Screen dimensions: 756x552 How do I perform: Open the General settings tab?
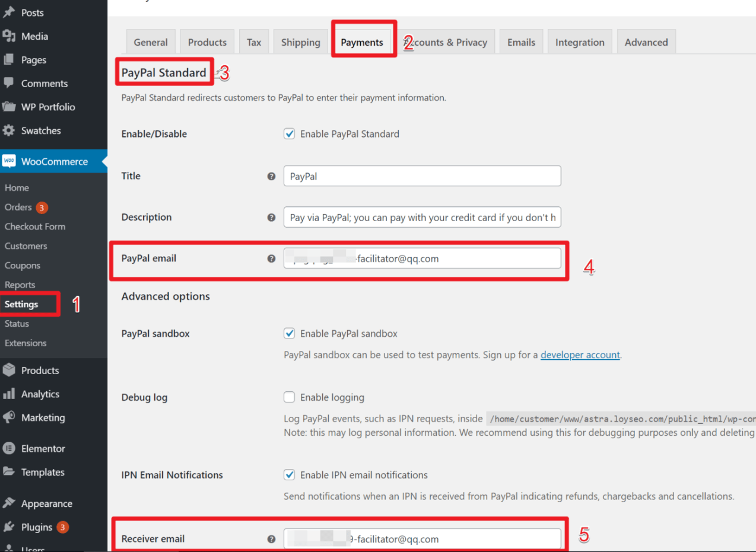click(151, 42)
